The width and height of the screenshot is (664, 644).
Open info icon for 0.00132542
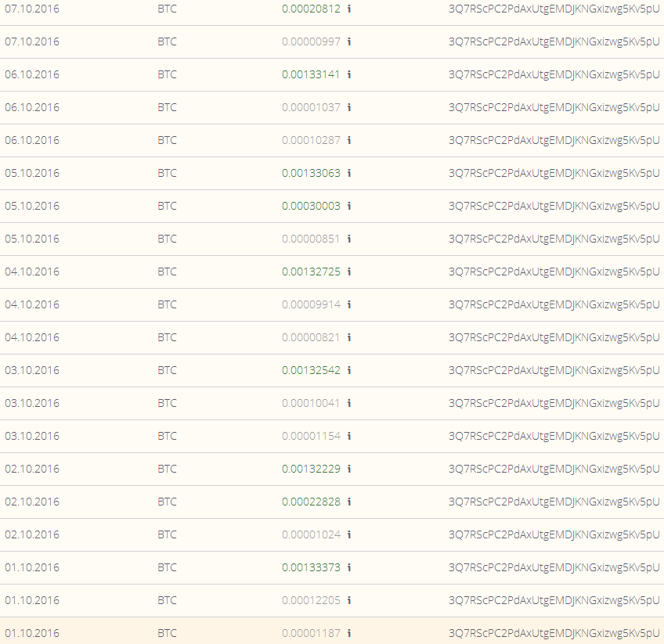(349, 370)
